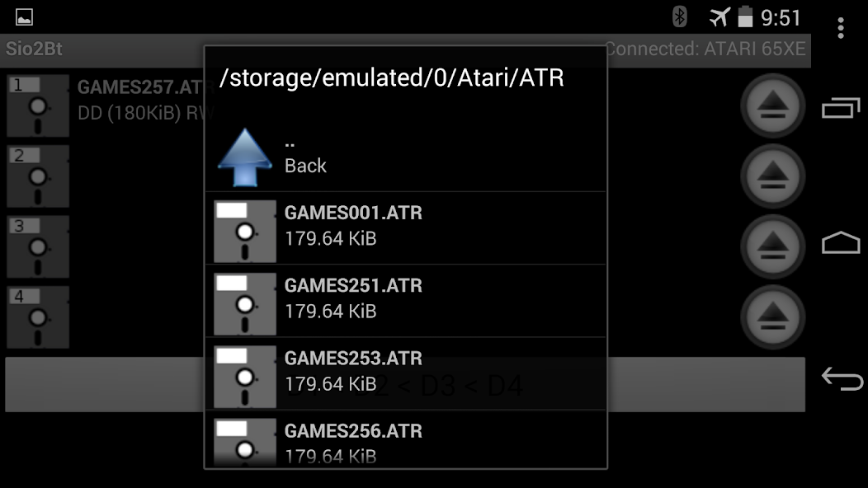Tap the Android home navigation button
The height and width of the screenshot is (488, 868).
click(x=841, y=243)
